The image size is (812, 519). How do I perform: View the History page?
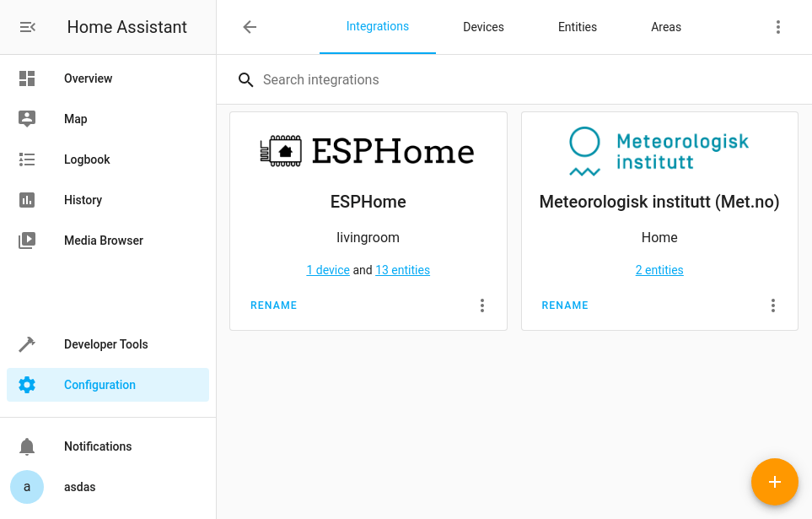point(83,200)
